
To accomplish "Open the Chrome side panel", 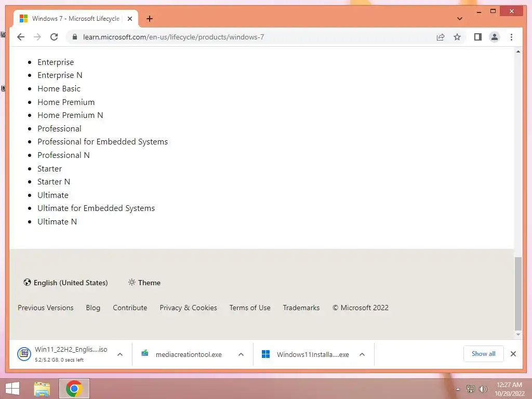I will pos(478,37).
